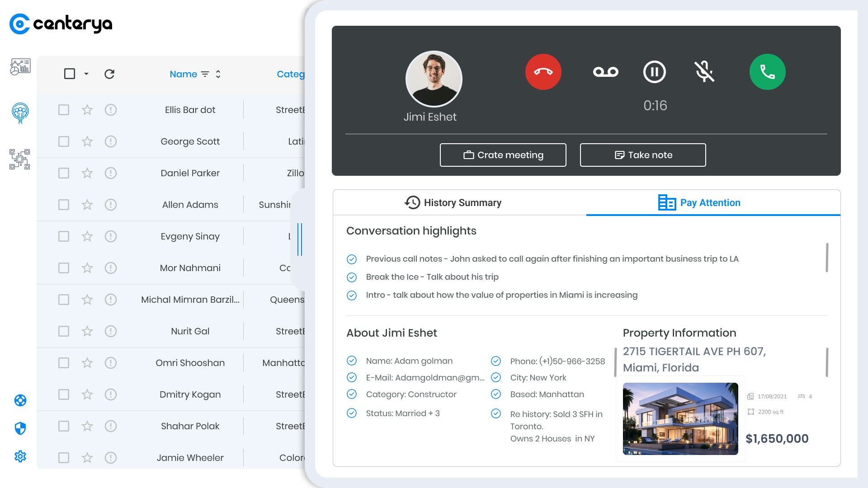Star the George Scott contact
Image resolution: width=868 pixels, height=488 pixels.
tap(87, 141)
